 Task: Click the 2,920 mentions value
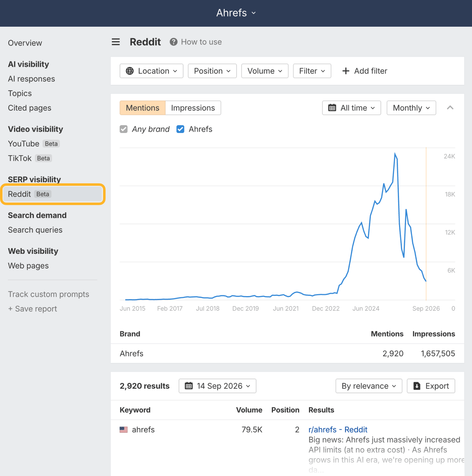pyautogui.click(x=393, y=354)
